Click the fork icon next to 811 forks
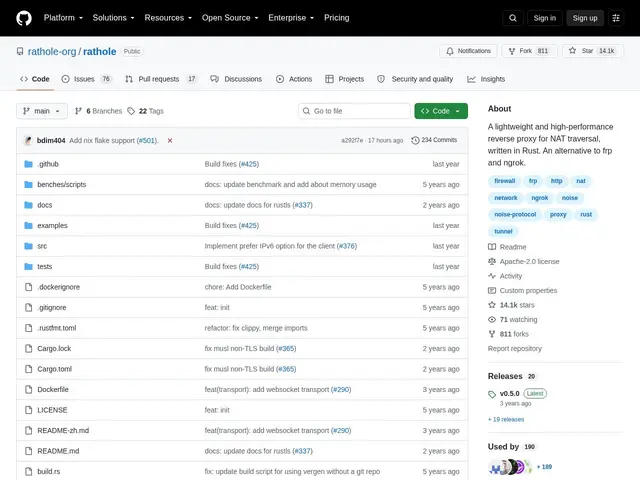 pyautogui.click(x=492, y=334)
